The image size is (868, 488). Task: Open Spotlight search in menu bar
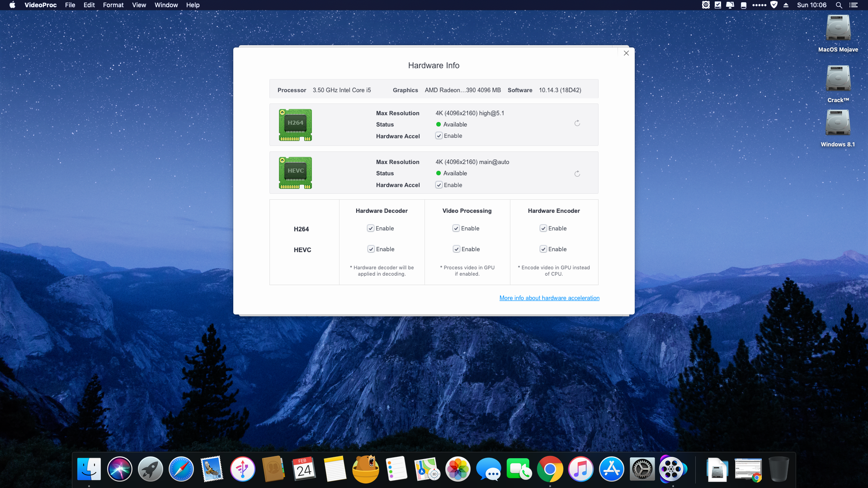[839, 5]
